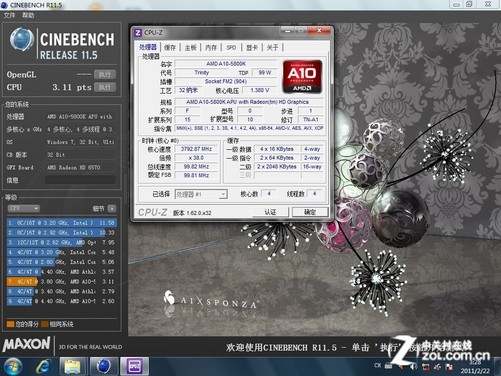This screenshot has height=376, width=501.
Task: Open the 帮助 menu in Cinebench
Action: pos(28,15)
